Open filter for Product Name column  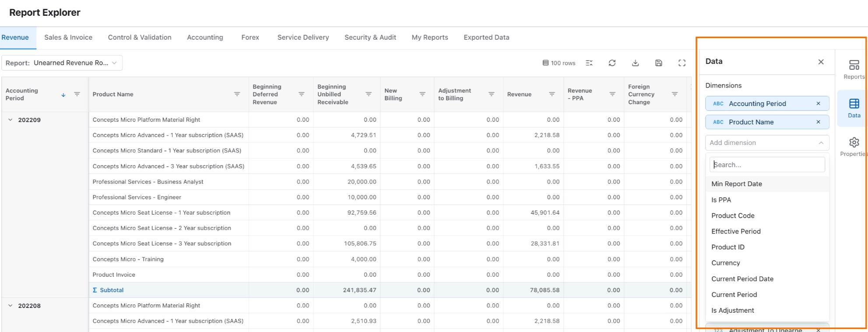pos(237,94)
